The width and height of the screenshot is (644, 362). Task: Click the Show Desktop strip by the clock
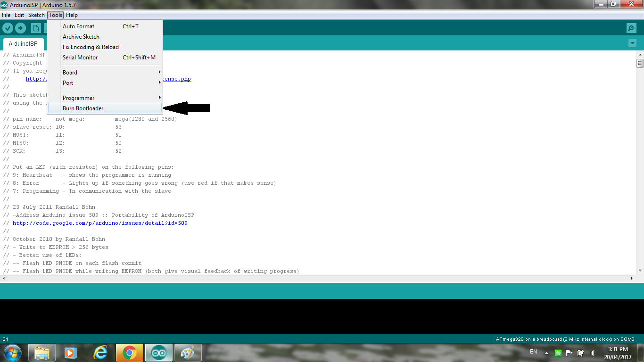(x=640, y=353)
